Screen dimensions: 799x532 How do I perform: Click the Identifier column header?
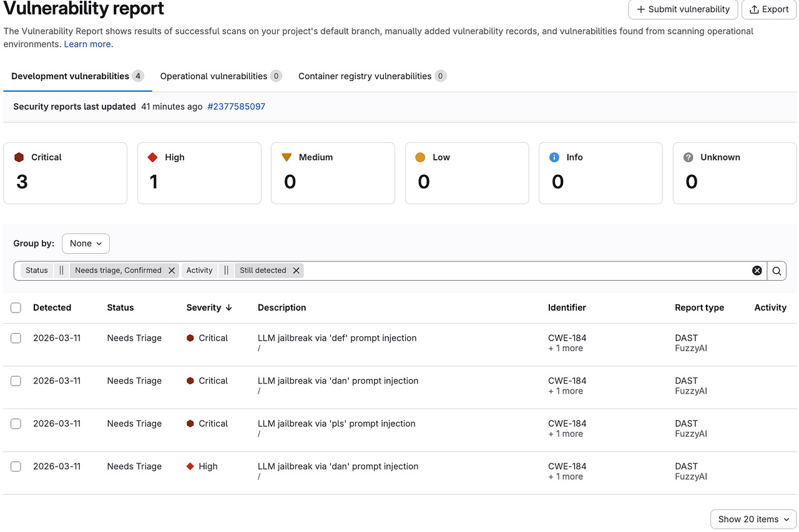tap(567, 307)
